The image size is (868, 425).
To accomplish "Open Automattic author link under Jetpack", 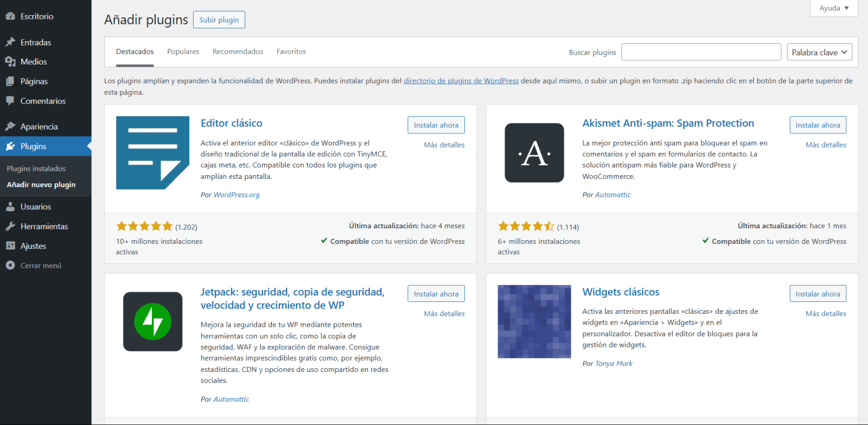I will tap(231, 399).
